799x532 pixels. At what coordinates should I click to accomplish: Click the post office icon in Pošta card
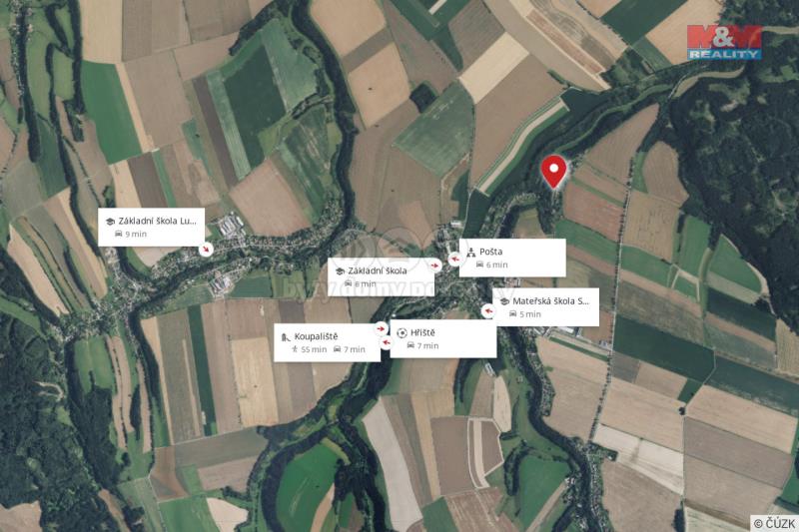[471, 252]
